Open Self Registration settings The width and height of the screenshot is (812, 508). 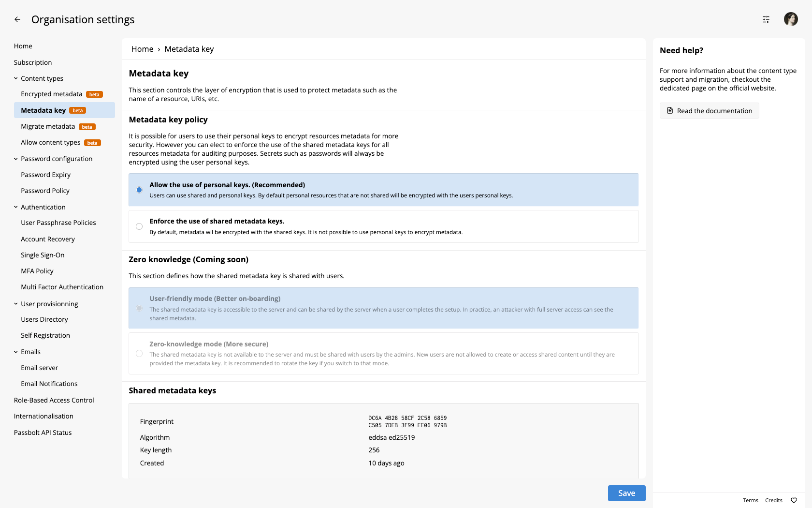tap(45, 335)
